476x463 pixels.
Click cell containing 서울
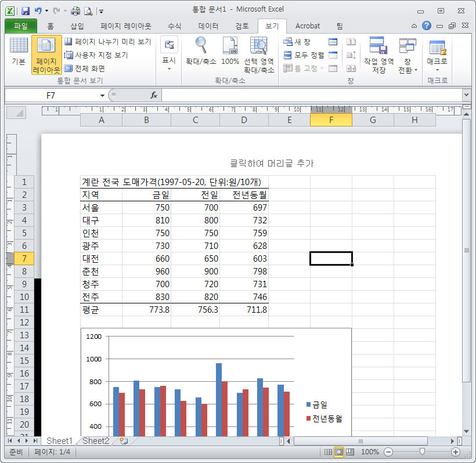pyautogui.click(x=101, y=208)
